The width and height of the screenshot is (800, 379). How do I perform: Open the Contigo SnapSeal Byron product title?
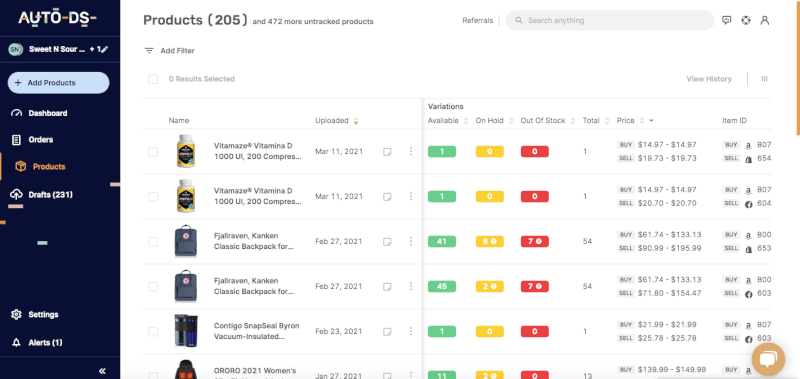257,332
